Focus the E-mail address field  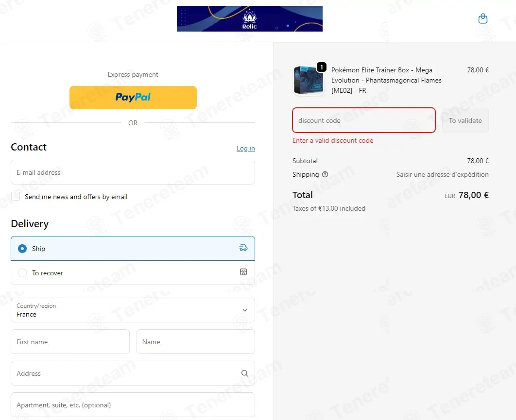point(133,172)
